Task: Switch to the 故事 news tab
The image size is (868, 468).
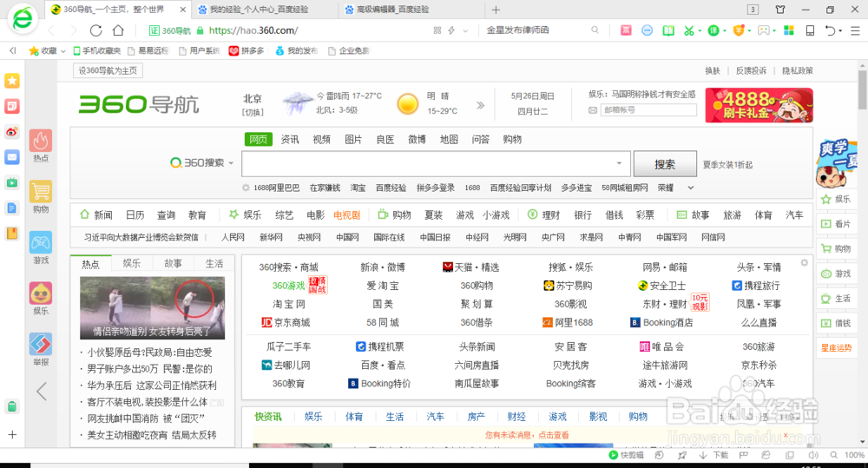Action: click(173, 264)
